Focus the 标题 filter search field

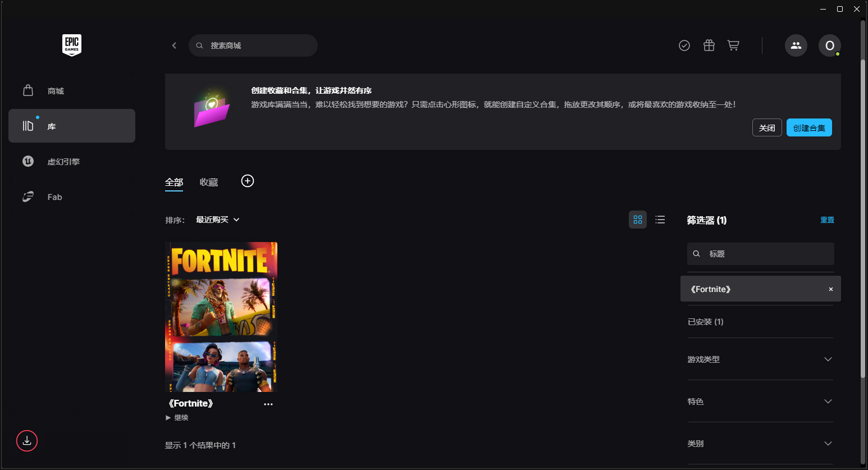(761, 254)
